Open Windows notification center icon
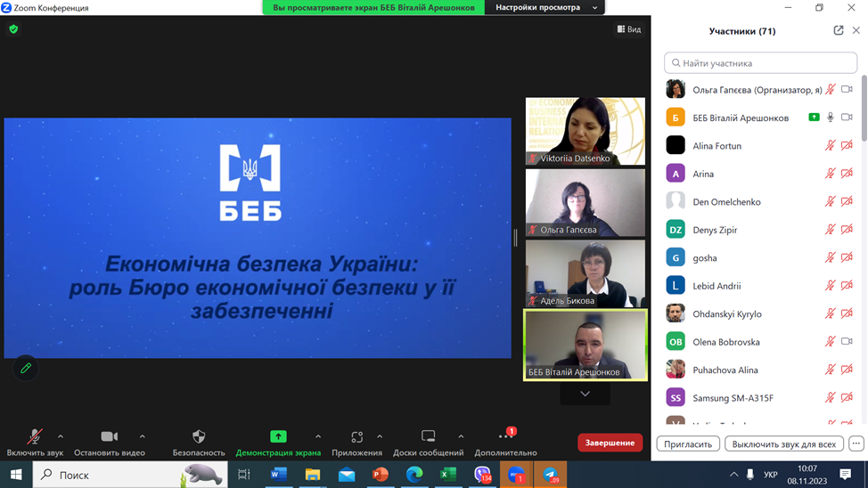Viewport: 868px width, 488px height. pyautogui.click(x=846, y=475)
